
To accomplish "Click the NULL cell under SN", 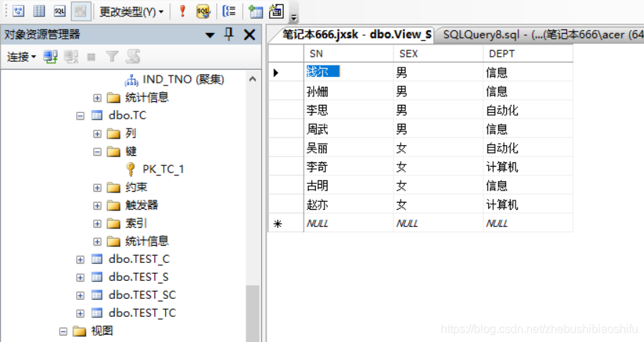I will [x=348, y=223].
